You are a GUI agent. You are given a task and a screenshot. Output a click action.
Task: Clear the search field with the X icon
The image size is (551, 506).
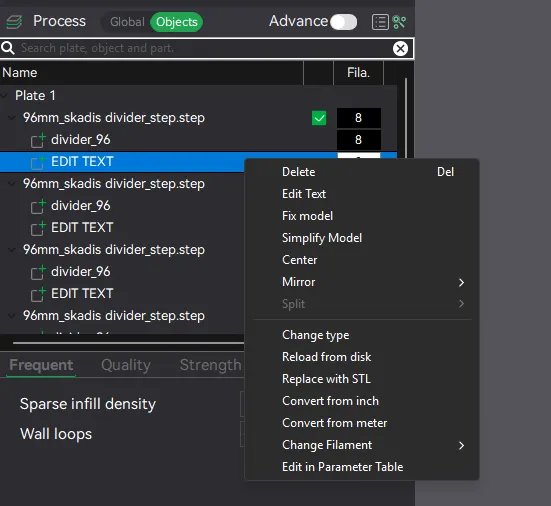(400, 48)
